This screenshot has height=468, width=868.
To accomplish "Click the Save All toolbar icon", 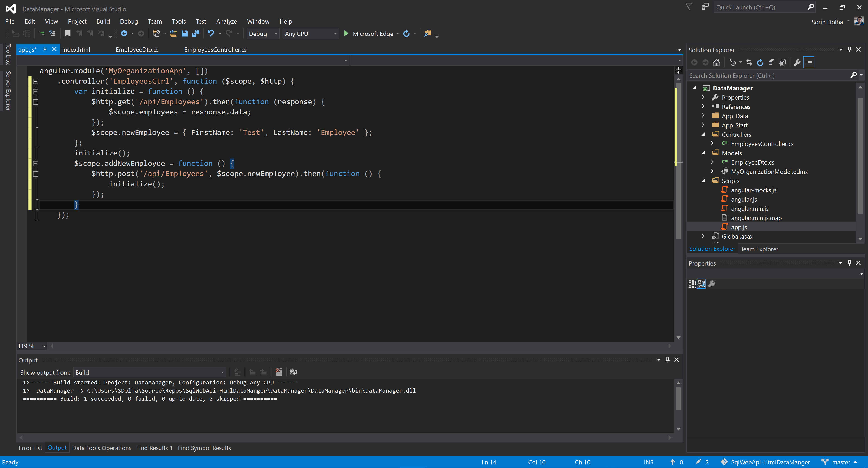I will [196, 33].
